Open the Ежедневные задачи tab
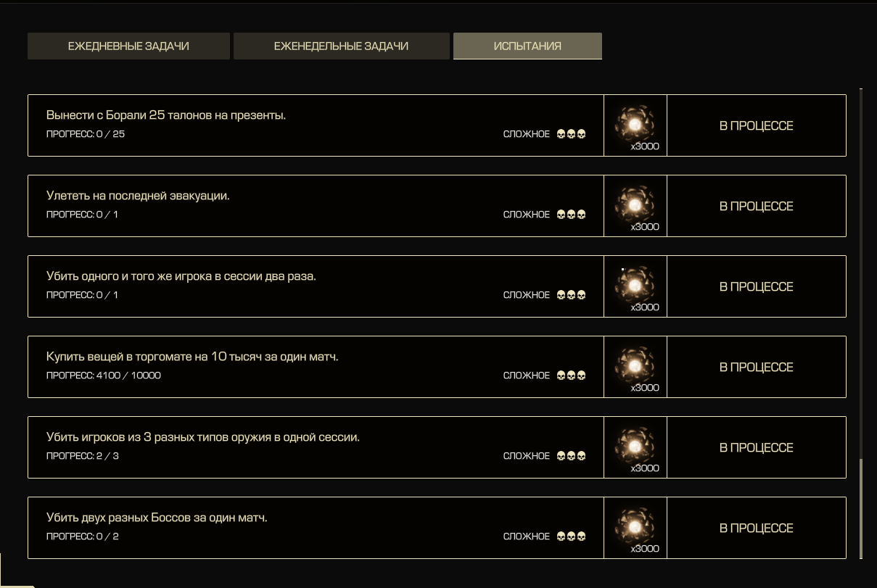This screenshot has width=877, height=588. 128,46
